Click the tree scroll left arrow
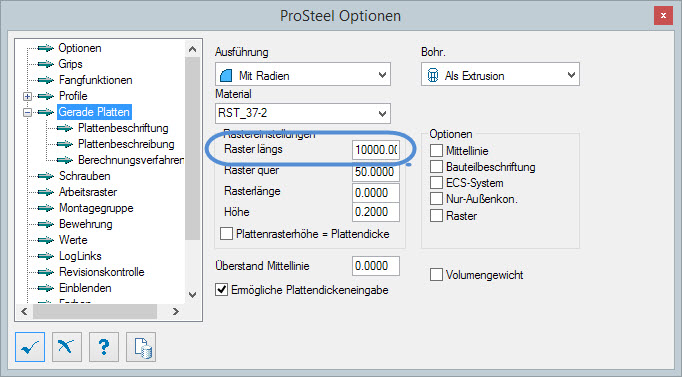The image size is (682, 377). (x=24, y=311)
